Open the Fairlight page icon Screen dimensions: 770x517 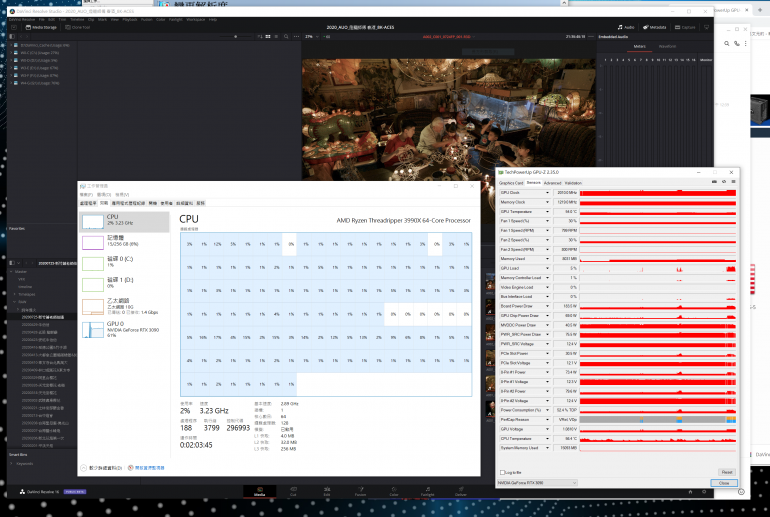pyautogui.click(x=427, y=491)
